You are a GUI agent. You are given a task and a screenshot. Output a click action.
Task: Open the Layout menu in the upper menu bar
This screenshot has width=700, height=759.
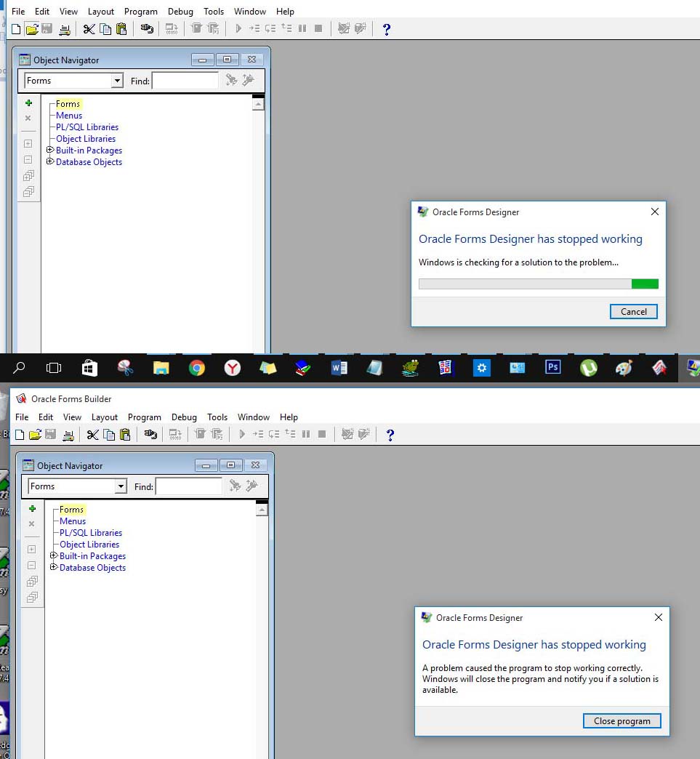(101, 12)
